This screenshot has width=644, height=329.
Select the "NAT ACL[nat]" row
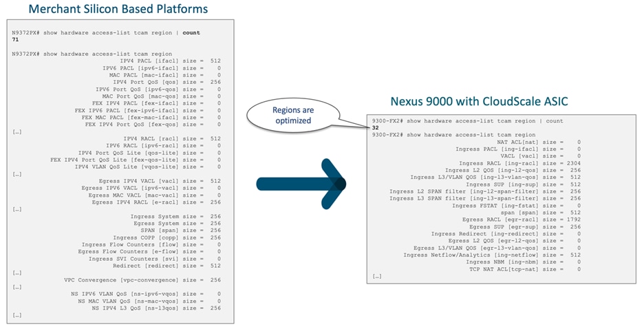[x=539, y=142]
